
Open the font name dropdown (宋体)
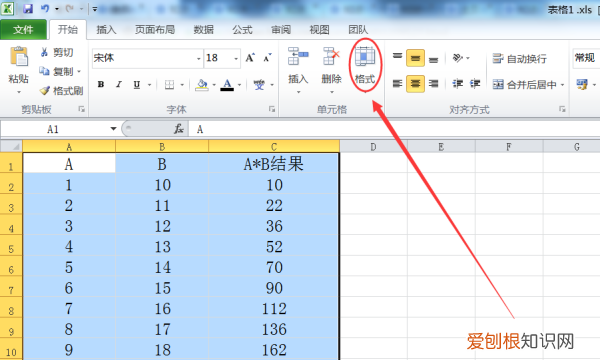(199, 58)
